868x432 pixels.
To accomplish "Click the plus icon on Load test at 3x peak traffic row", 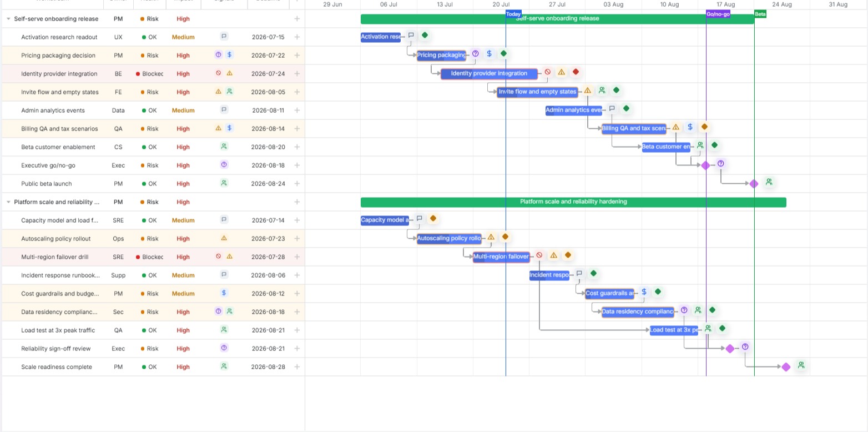I will [297, 330].
